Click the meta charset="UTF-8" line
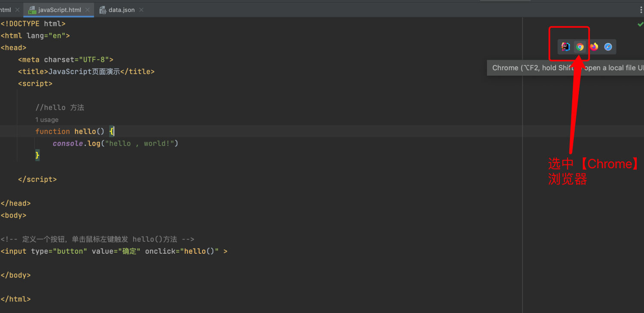The width and height of the screenshot is (644, 313). pos(66,60)
